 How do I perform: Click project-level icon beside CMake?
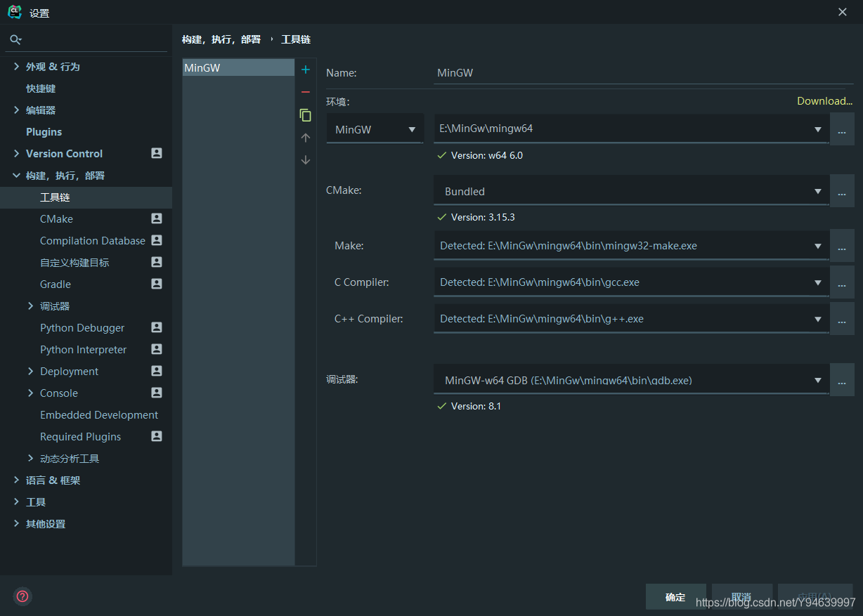coord(157,218)
